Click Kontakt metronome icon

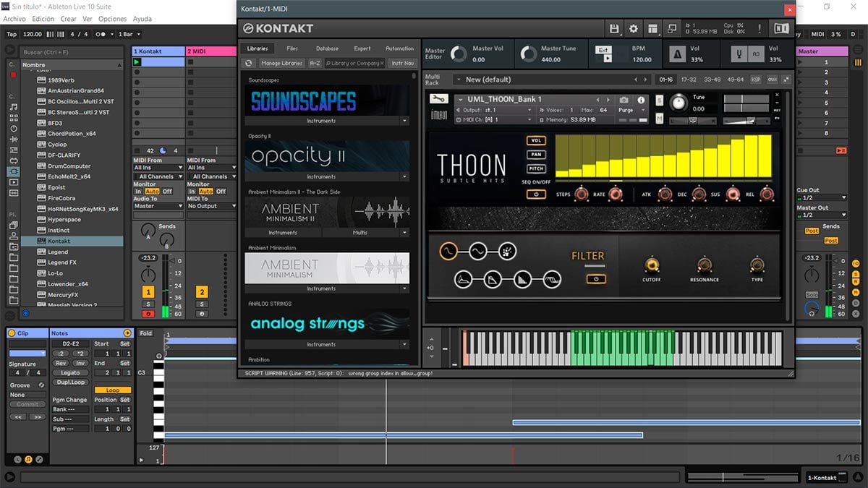tap(678, 54)
